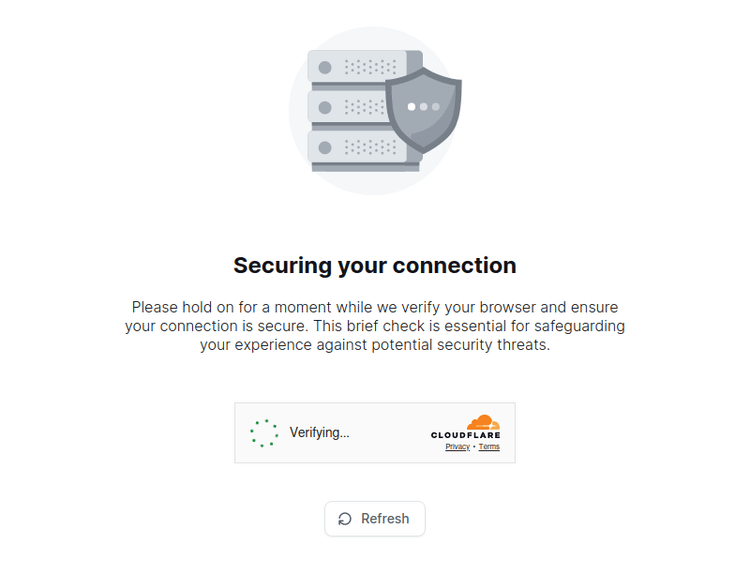This screenshot has width=750, height=563.
Task: Click the circular arrow icon beside Refresh
Action: coord(345,519)
